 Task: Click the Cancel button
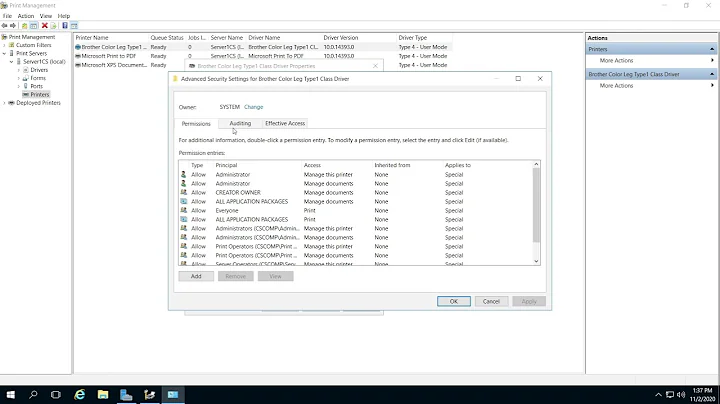(x=491, y=302)
